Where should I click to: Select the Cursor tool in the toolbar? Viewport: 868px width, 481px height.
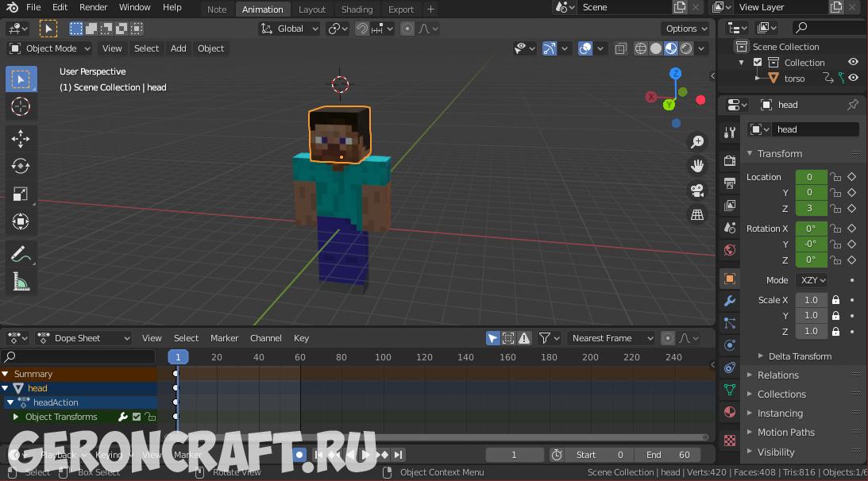21,106
